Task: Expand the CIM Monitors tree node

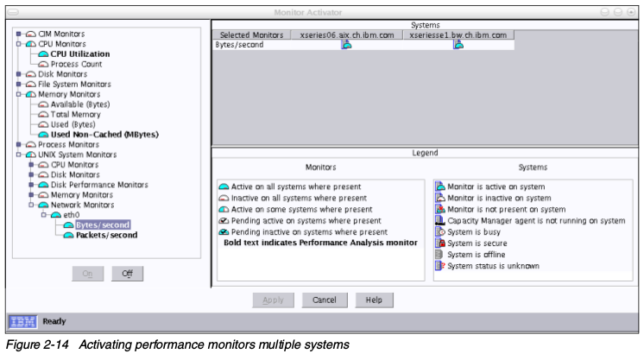Action: (x=18, y=34)
